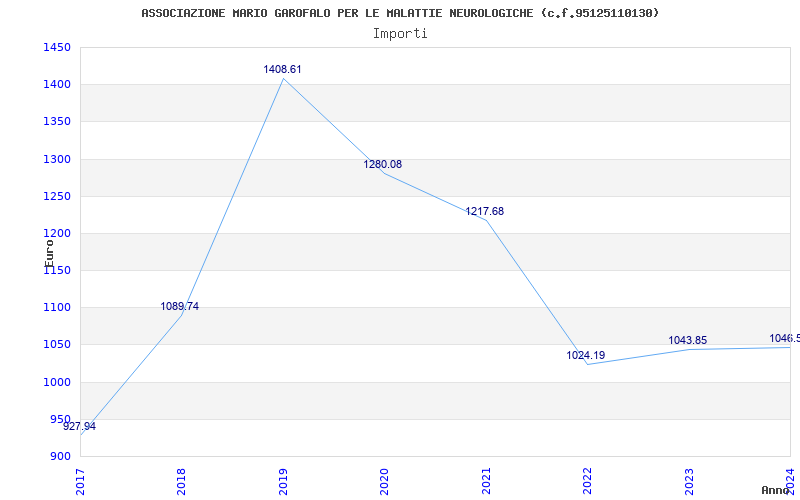
Task: Click the 2020 x-axis label
Action: click(384, 482)
